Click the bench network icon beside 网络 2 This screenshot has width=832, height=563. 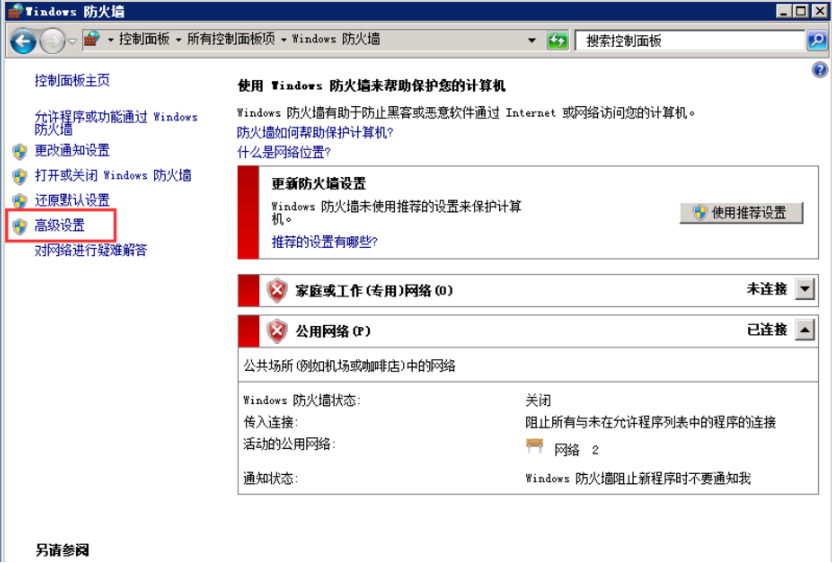tap(535, 447)
